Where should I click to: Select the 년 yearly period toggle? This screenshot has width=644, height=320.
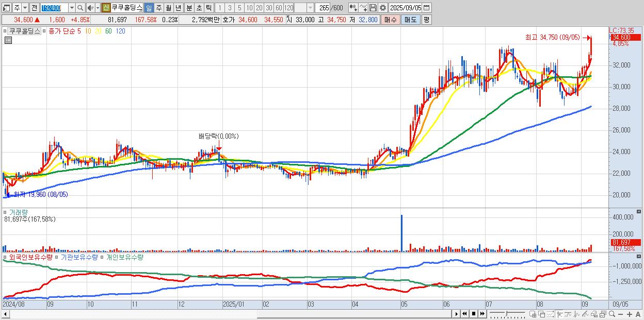pos(178,8)
